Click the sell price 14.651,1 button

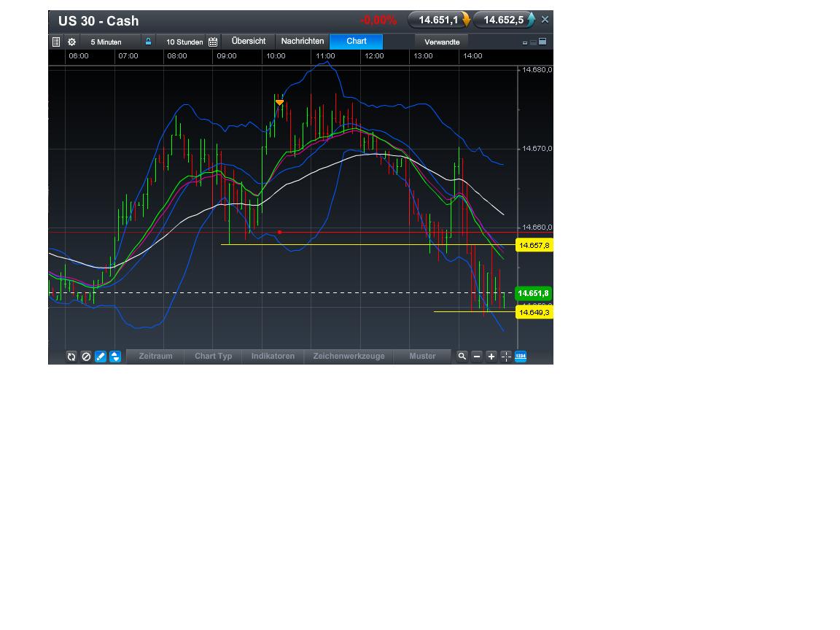[x=439, y=20]
